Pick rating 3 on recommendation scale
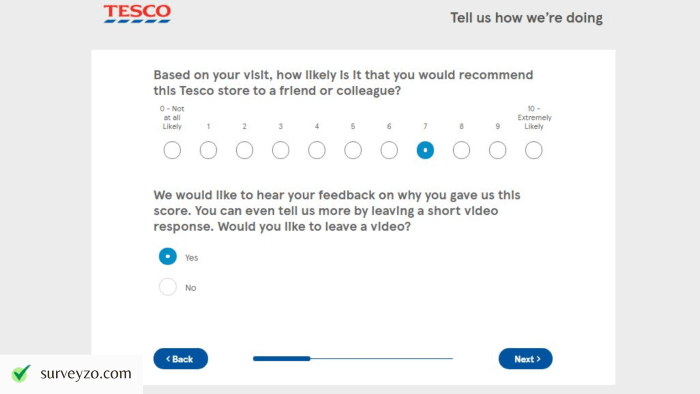The height and width of the screenshot is (394, 700). tap(280, 150)
